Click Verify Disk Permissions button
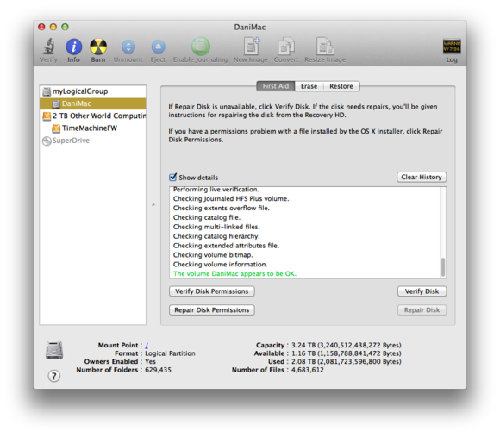This screenshot has width=499, height=435. click(x=212, y=291)
